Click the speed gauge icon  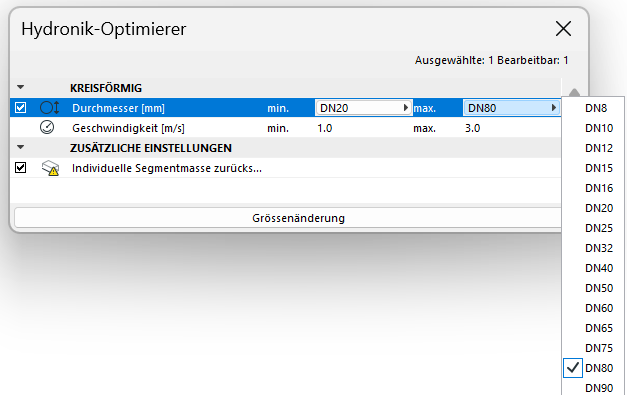pos(47,128)
